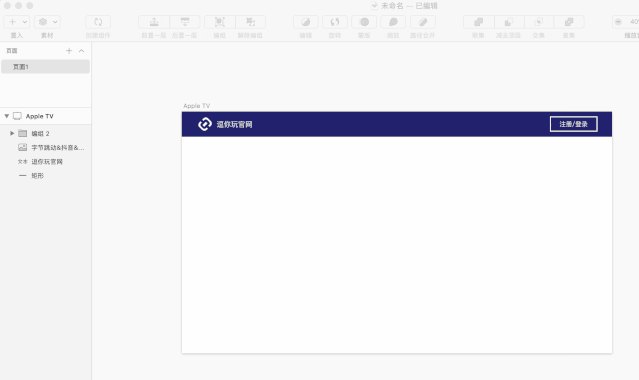Click the logo icon in navy header
Image resolution: width=639 pixels, height=380 pixels.
(x=205, y=124)
